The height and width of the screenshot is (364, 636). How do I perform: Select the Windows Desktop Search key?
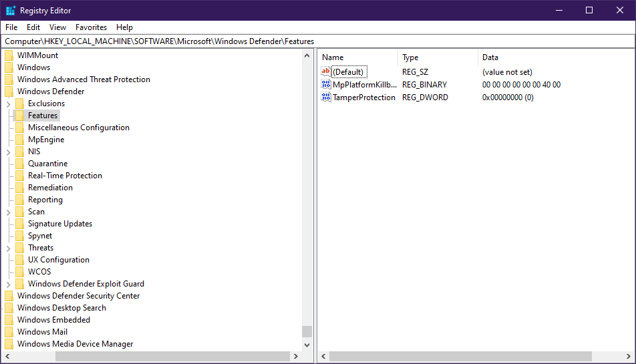point(61,308)
